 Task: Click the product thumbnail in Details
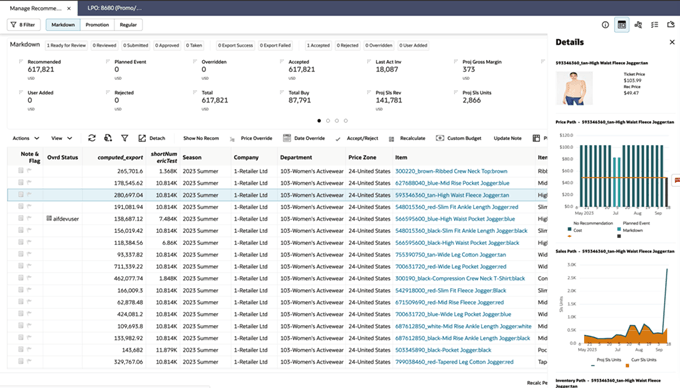[574, 88]
